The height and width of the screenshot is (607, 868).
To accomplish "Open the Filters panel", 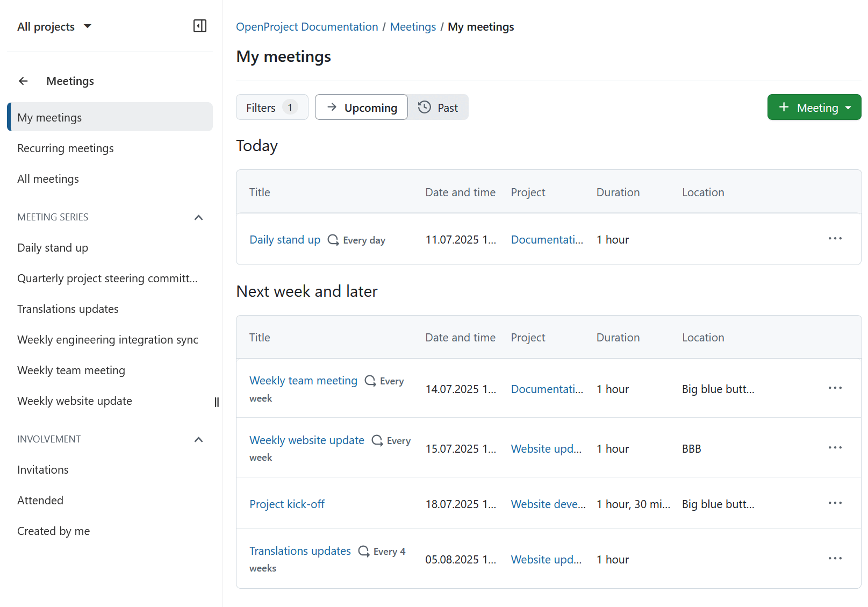I will coord(271,107).
